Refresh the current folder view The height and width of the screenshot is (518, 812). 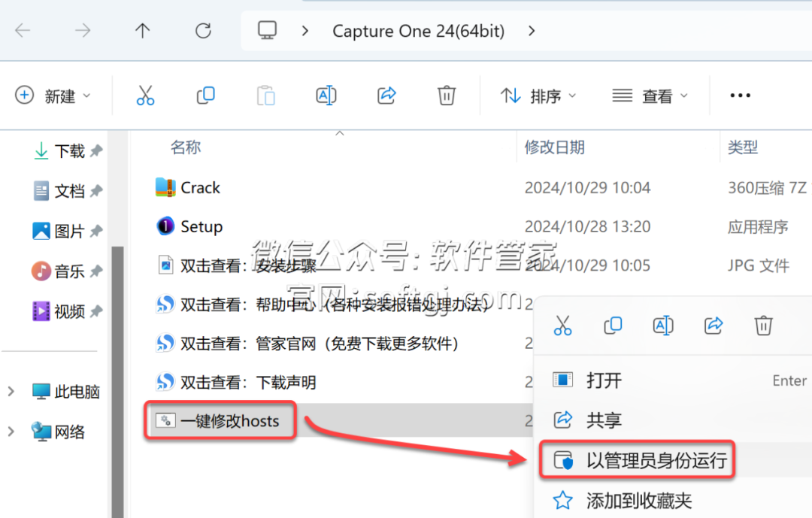coord(203,31)
